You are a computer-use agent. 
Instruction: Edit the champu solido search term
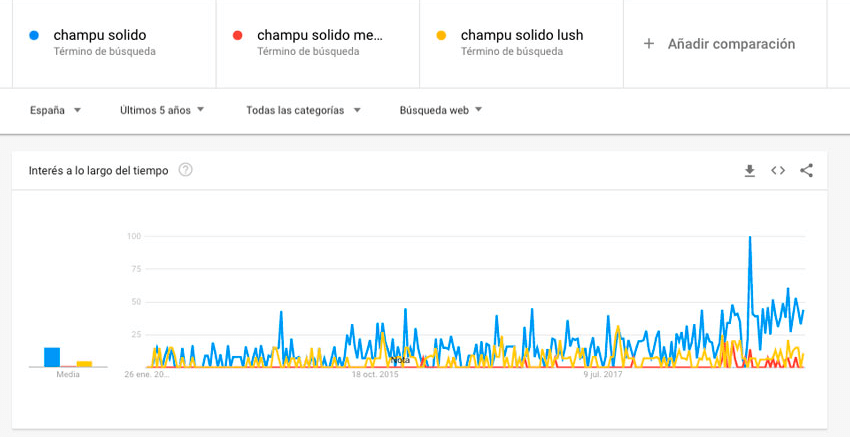click(x=100, y=35)
